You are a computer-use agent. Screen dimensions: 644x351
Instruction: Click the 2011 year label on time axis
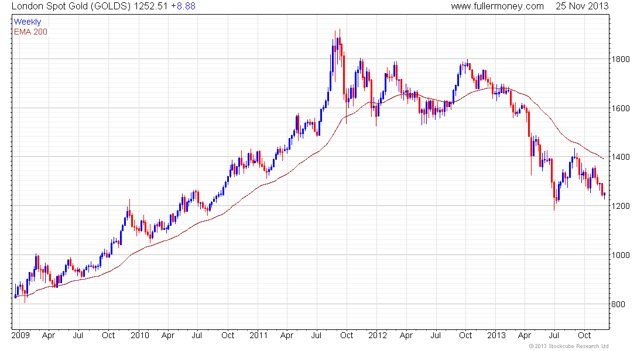tap(258, 335)
